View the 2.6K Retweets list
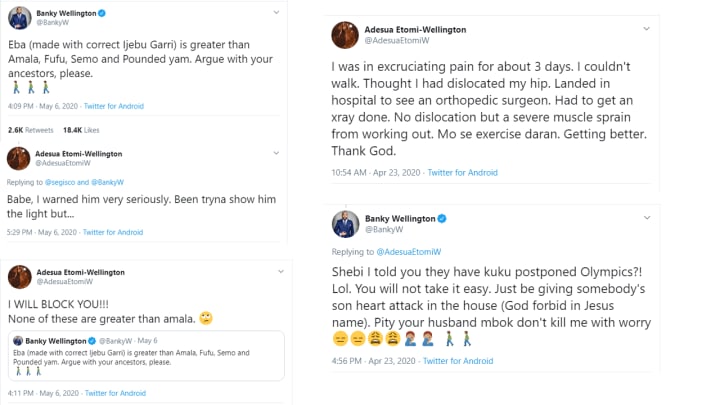This screenshot has height=405, width=720. [x=29, y=129]
